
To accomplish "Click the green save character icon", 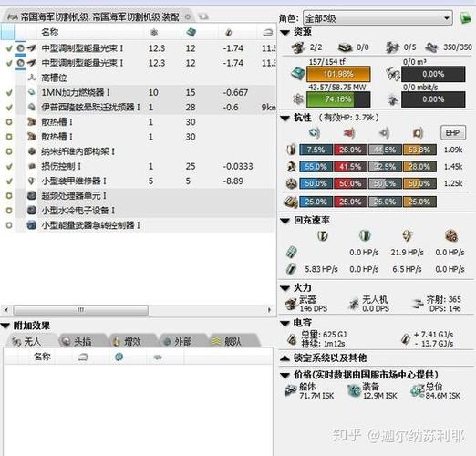I will (x=465, y=18).
